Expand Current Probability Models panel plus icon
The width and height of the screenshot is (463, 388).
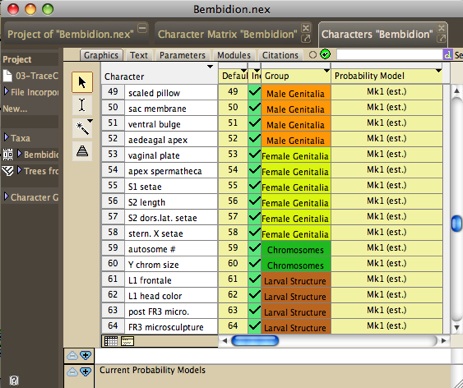85,372
